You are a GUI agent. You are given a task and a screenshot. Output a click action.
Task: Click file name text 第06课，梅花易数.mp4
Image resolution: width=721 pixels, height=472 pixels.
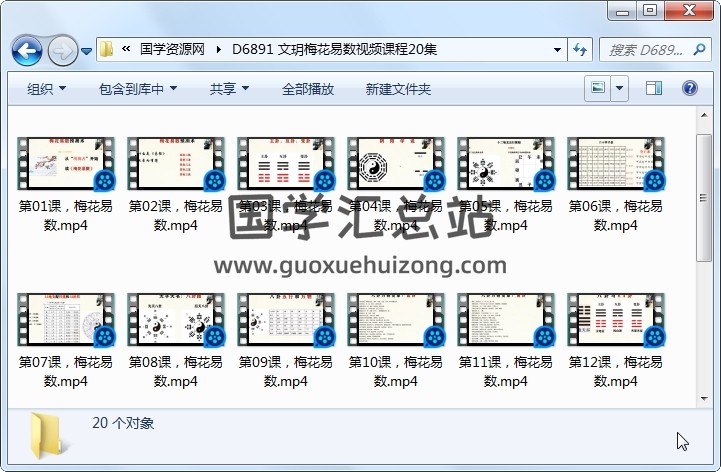[615, 216]
